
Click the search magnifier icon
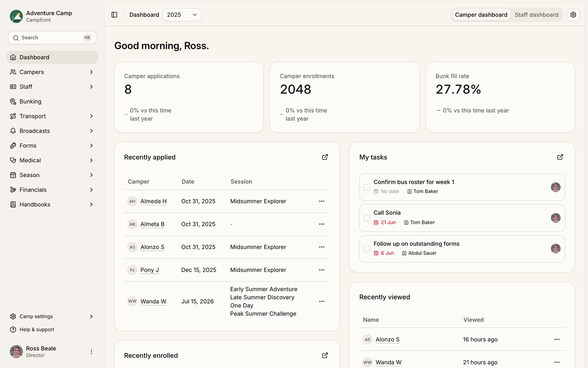click(x=16, y=38)
